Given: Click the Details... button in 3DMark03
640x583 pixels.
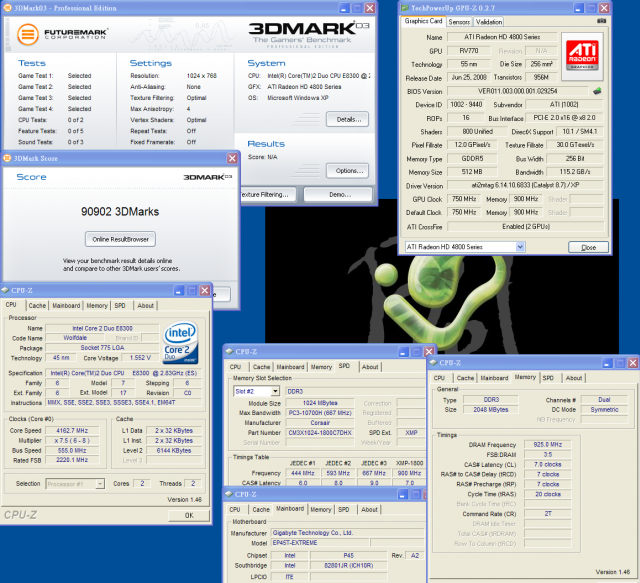Looking at the screenshot, I should (348, 119).
